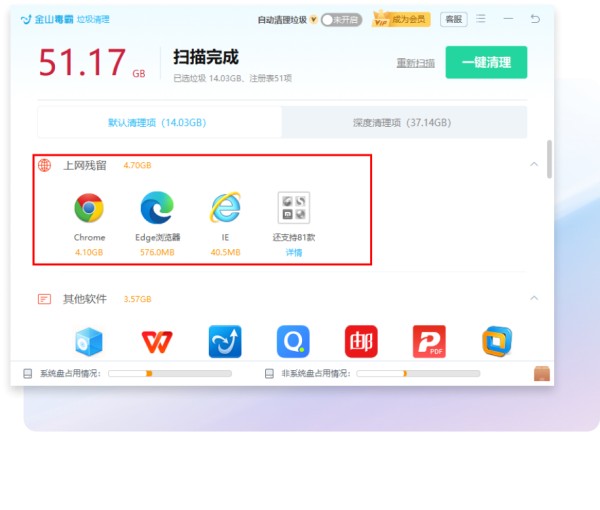Click the 4.70GB size next to 上网残留

point(137,165)
